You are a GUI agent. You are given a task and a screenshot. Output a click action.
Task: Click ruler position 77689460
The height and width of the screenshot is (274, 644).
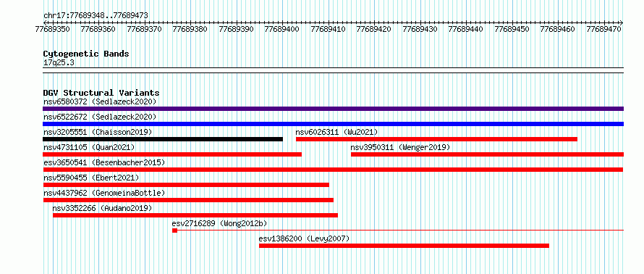point(557,29)
